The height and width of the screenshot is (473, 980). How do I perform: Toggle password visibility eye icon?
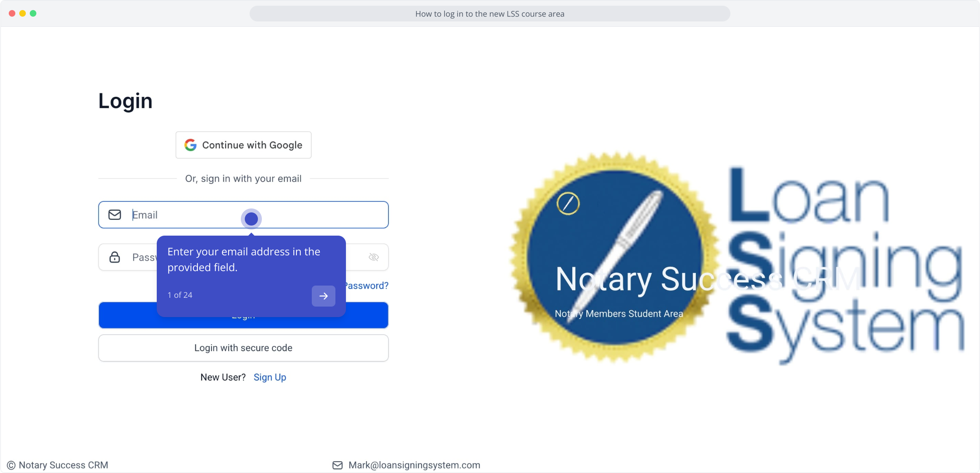[374, 257]
